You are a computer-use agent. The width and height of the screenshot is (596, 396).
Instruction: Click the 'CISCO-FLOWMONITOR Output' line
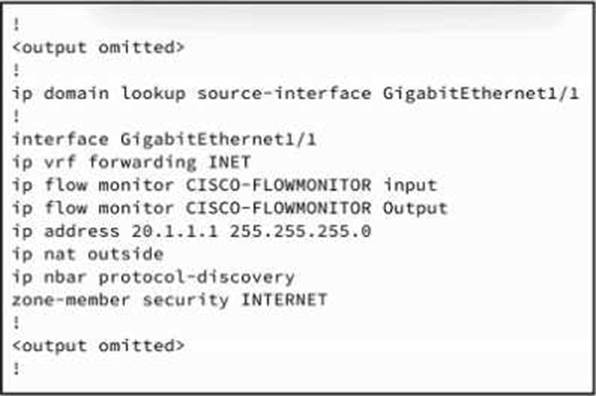point(230,209)
